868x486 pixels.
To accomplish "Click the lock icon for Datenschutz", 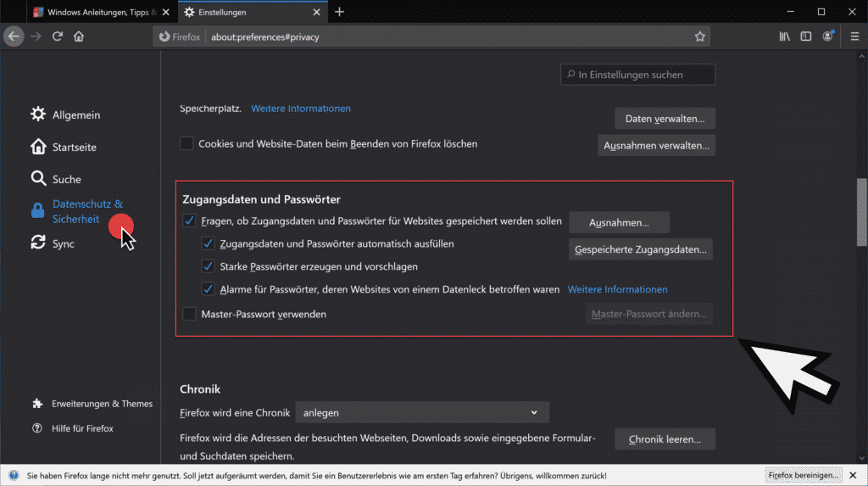I will (37, 210).
